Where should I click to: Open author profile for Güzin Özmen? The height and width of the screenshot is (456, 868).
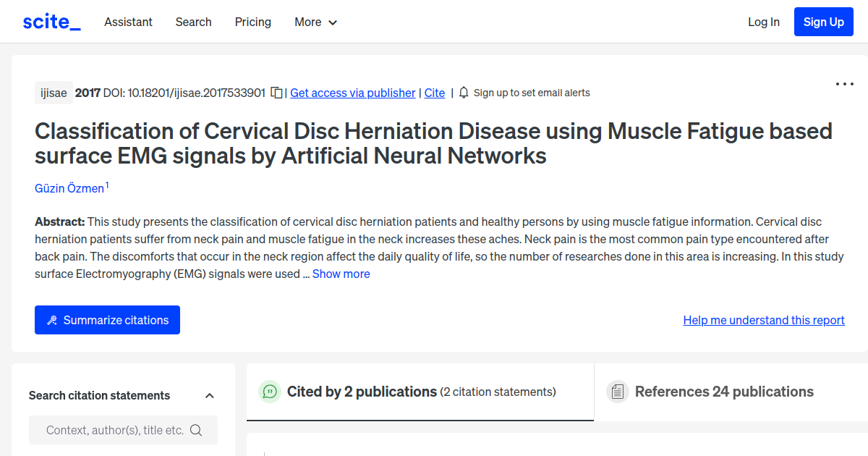click(69, 187)
